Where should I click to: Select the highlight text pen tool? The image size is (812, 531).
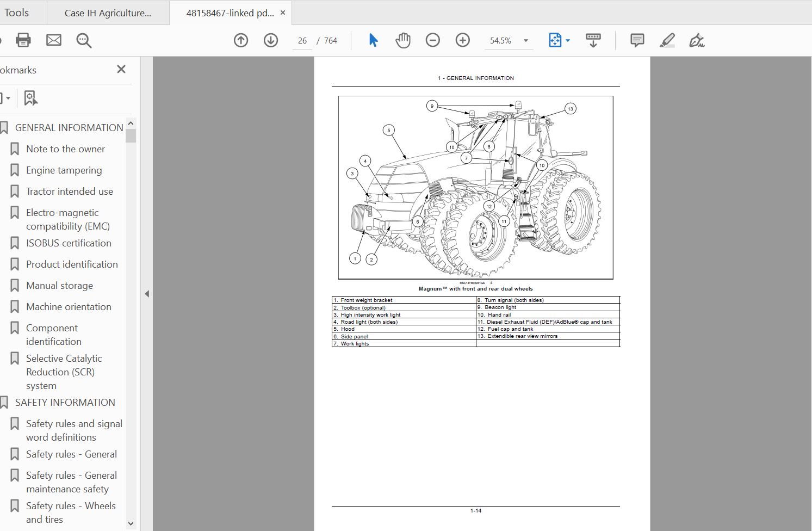pyautogui.click(x=667, y=40)
